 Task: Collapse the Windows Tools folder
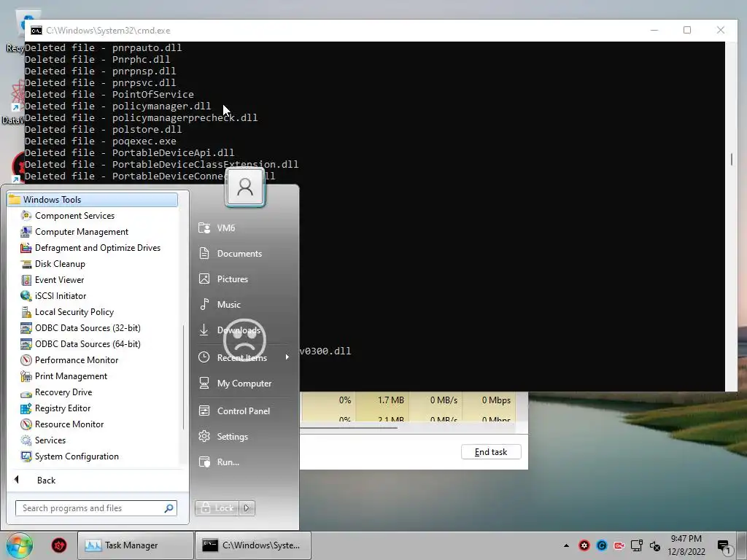click(x=93, y=200)
